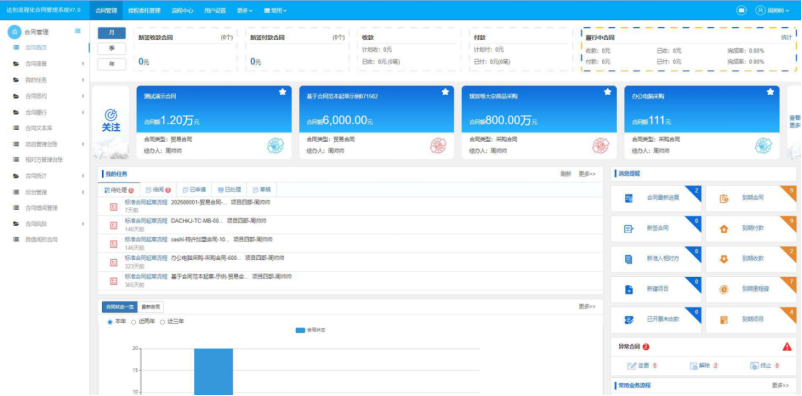Viewport: 802px width, 396px height.
Task: Open the 流程中心 top menu item
Action: (x=182, y=10)
